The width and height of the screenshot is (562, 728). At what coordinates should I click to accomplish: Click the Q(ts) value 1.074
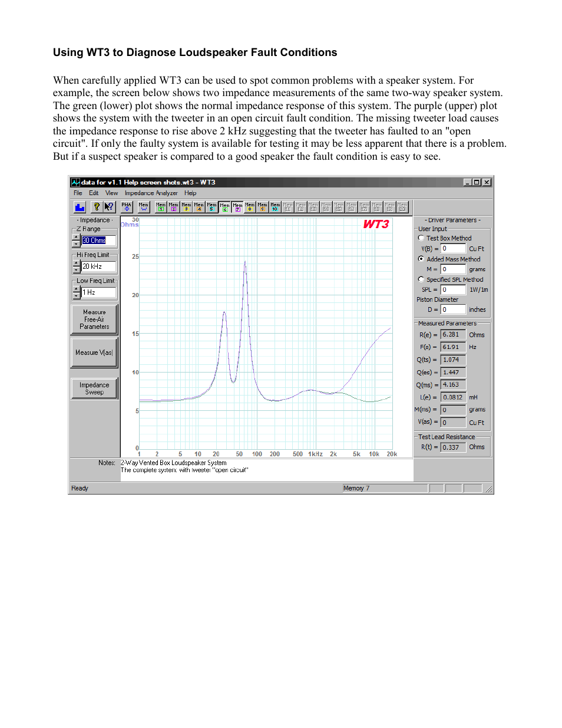click(453, 360)
